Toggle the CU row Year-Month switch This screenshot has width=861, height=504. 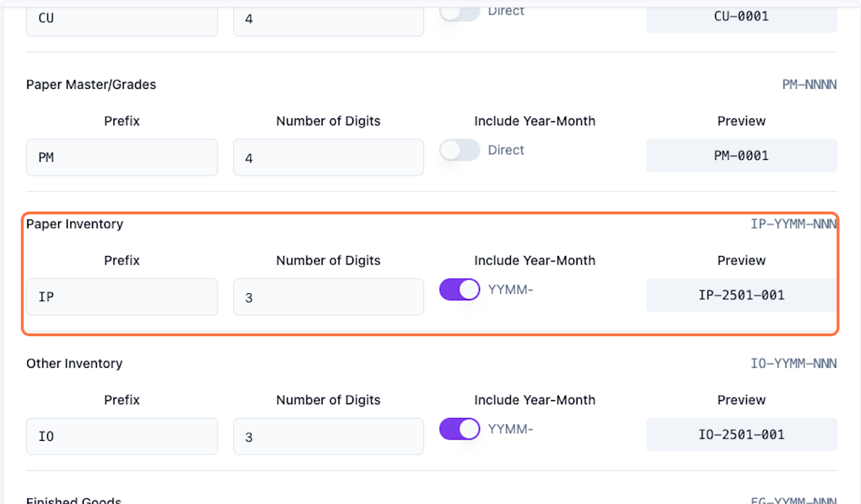point(459,12)
